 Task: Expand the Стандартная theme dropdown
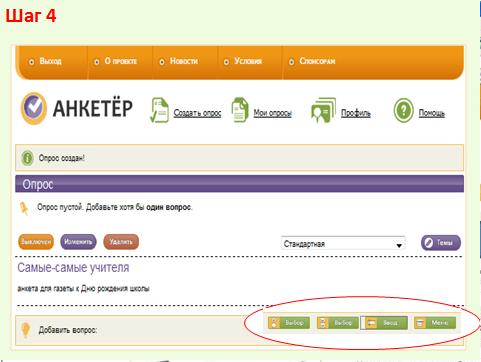343,244
